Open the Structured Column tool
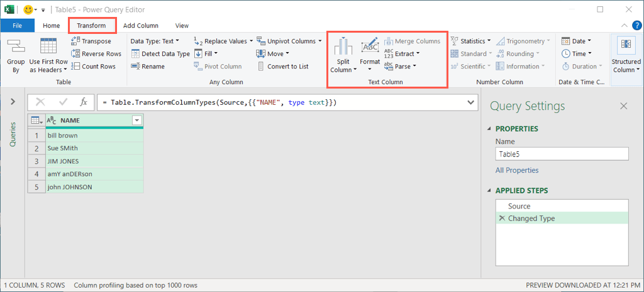This screenshot has width=644, height=292. [626, 55]
